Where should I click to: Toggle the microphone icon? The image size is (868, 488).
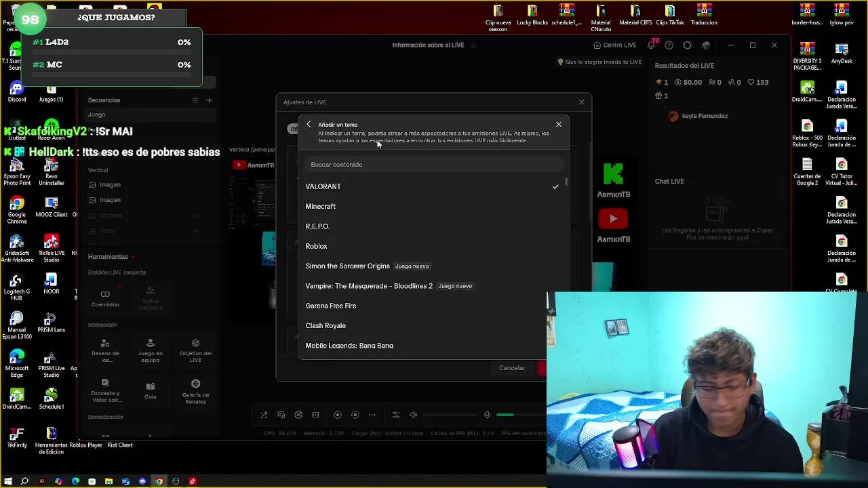(487, 415)
